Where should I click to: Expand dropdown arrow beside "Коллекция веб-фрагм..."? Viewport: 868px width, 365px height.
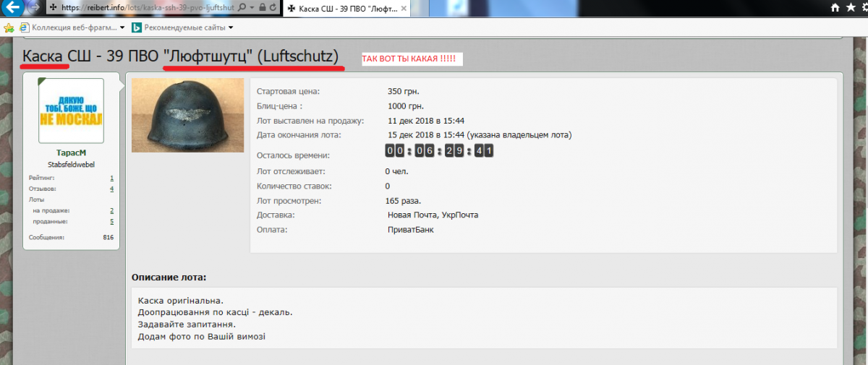[x=122, y=28]
